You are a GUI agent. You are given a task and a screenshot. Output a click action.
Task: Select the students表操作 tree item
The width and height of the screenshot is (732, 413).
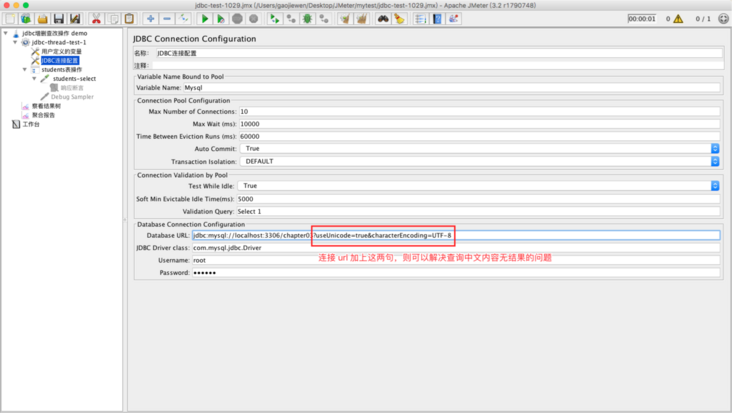click(61, 70)
